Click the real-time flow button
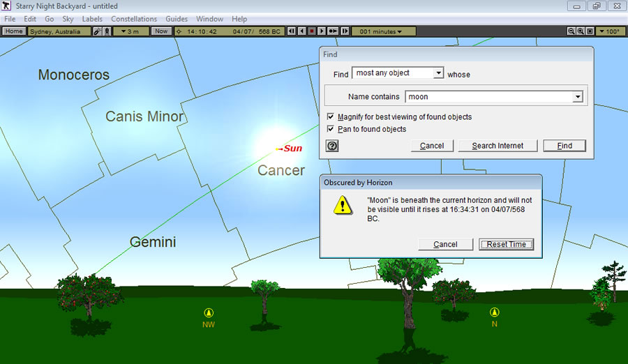This screenshot has height=364, width=628. tap(333, 31)
